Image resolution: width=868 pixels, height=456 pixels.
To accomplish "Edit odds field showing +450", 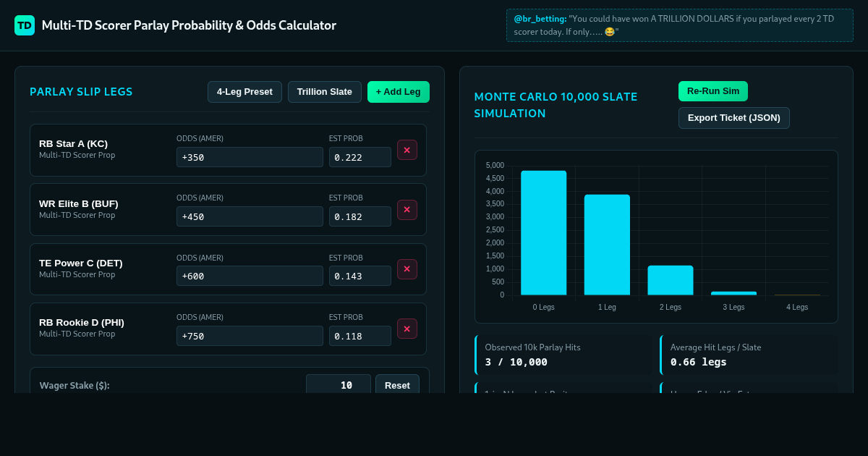I will 250,216.
